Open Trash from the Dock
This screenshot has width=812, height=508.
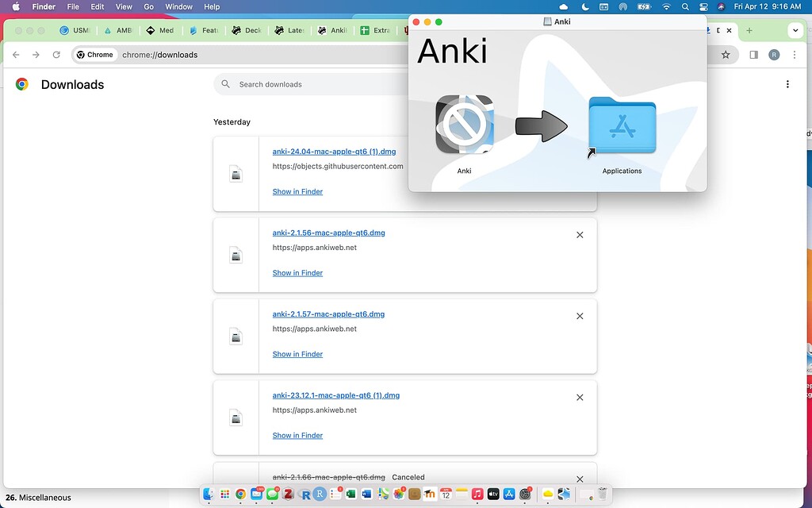click(603, 494)
